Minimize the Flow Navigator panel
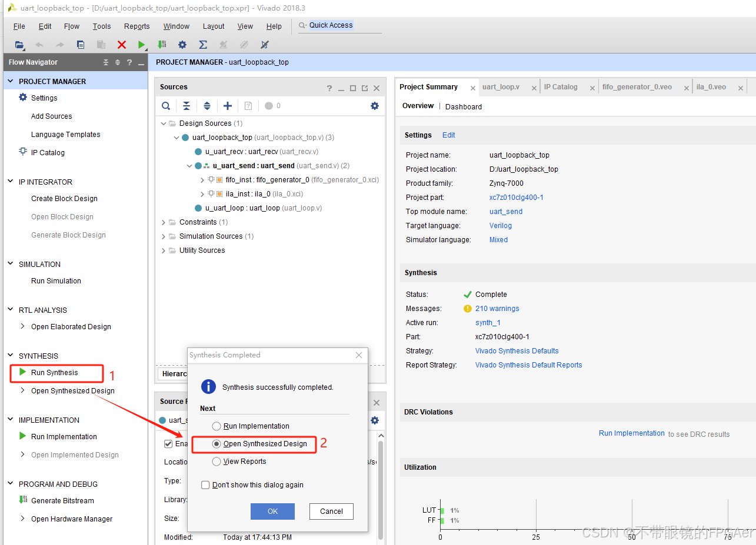Image resolution: width=756 pixels, height=545 pixels. 141,63
